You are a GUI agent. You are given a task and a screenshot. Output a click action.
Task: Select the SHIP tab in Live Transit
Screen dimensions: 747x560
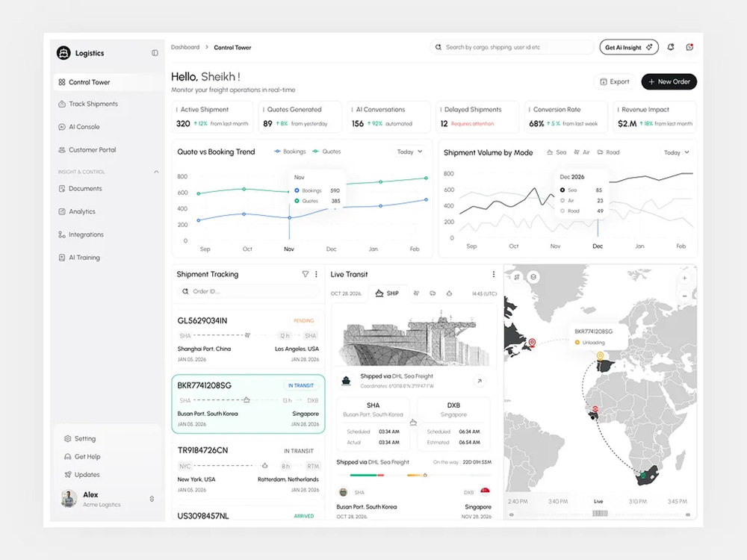[x=387, y=293]
